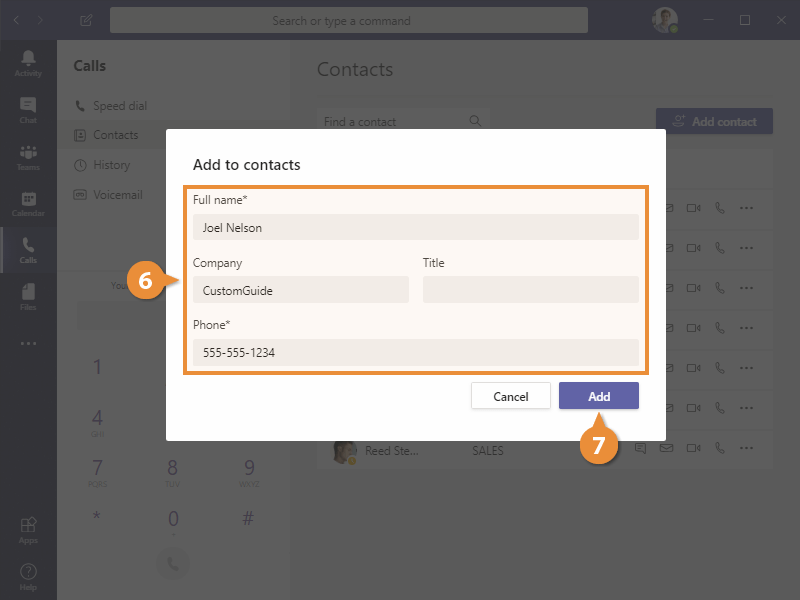Open the Apps store icon
Screen dimensions: 800x600
28,529
